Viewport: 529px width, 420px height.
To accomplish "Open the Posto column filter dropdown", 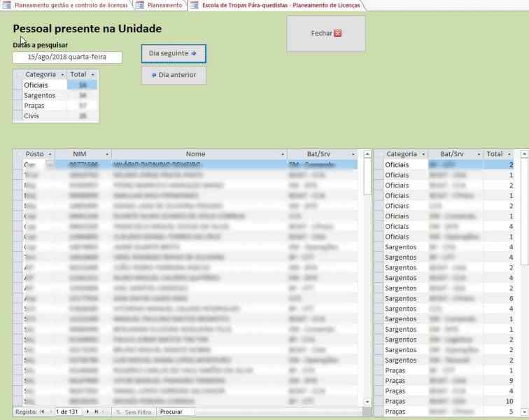I will (48, 154).
